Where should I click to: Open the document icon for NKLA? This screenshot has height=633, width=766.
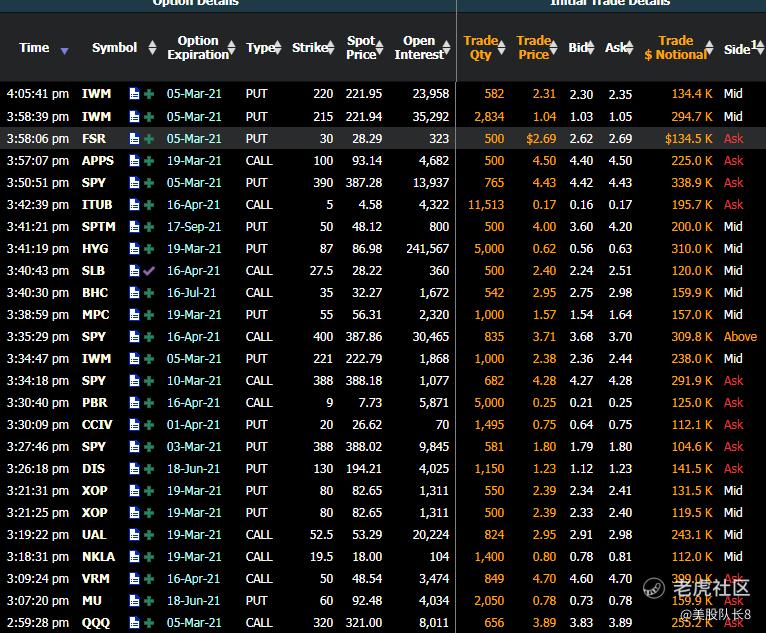click(x=134, y=556)
